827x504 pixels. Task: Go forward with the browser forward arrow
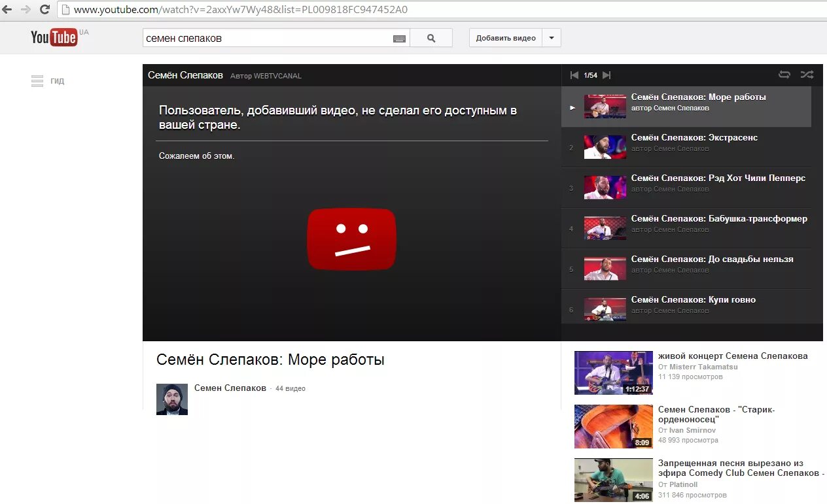(26, 10)
